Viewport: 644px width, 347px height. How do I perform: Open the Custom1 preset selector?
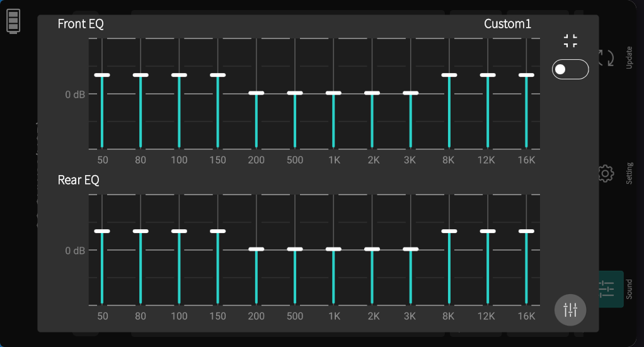coord(507,24)
